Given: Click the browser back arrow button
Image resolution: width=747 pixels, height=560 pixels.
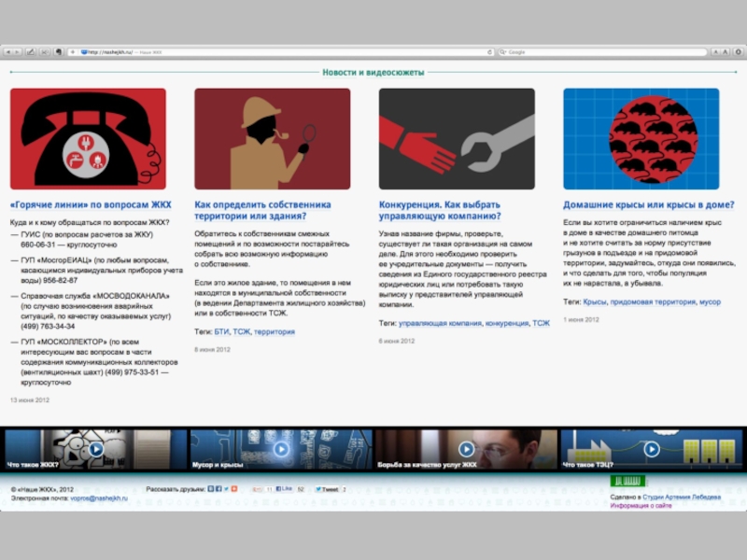Looking at the screenshot, I should click(7, 52).
